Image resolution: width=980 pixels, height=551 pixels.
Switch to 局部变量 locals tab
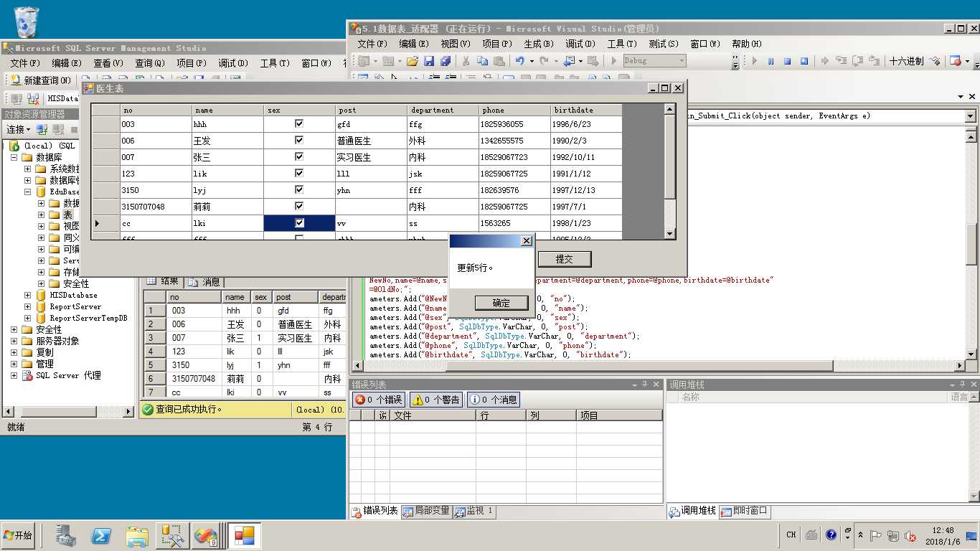point(426,511)
